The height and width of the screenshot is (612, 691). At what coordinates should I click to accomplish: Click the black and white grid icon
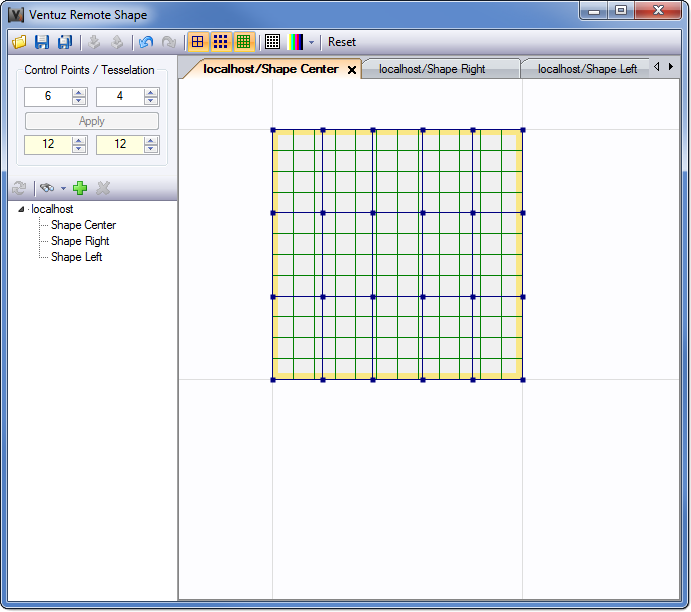coord(272,42)
